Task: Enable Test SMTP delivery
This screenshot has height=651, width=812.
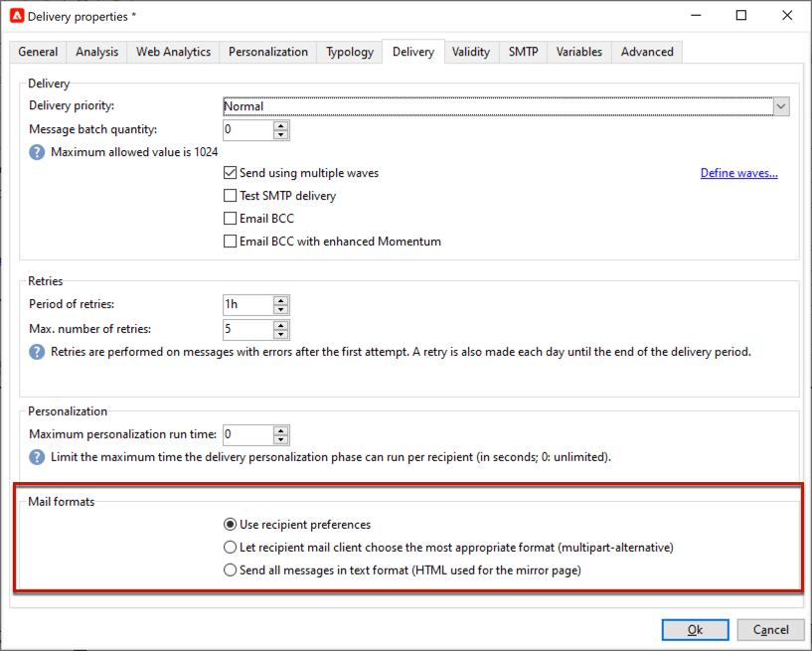Action: point(230,195)
